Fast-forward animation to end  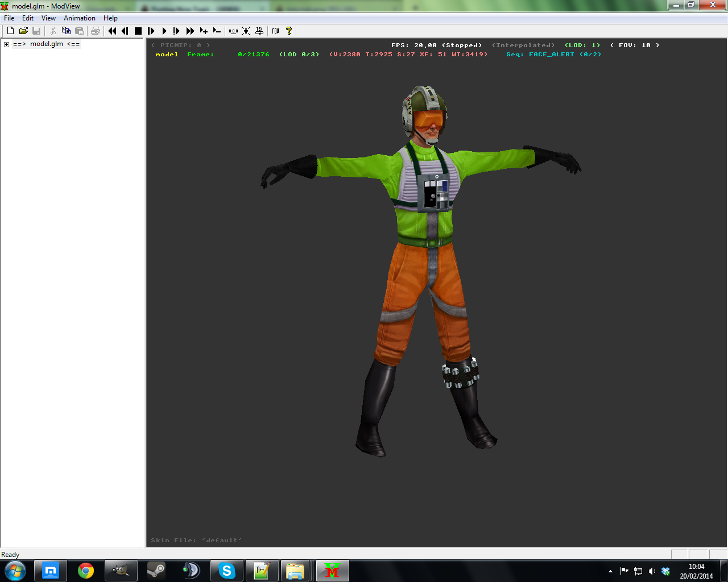click(190, 31)
